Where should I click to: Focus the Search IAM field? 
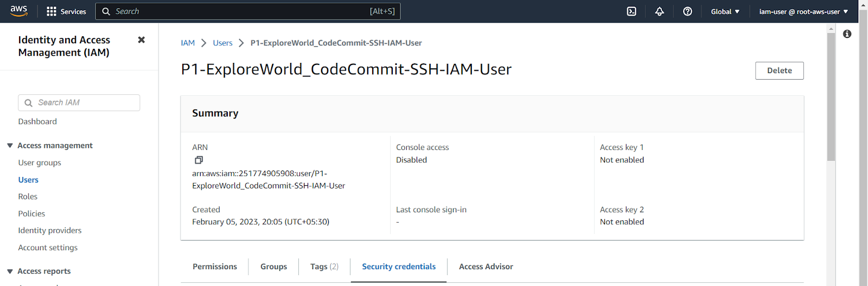point(79,102)
